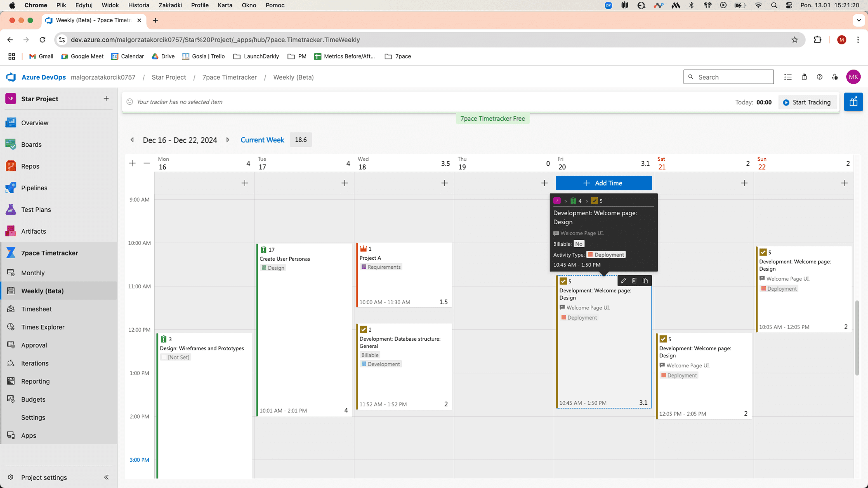Screen dimensions: 868x488
Task: Add time on Sunday 22 with plus
Action: [x=844, y=183]
